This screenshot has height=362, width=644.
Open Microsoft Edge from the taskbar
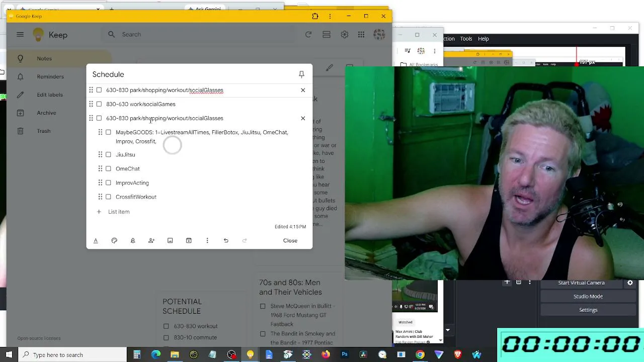tap(156, 354)
